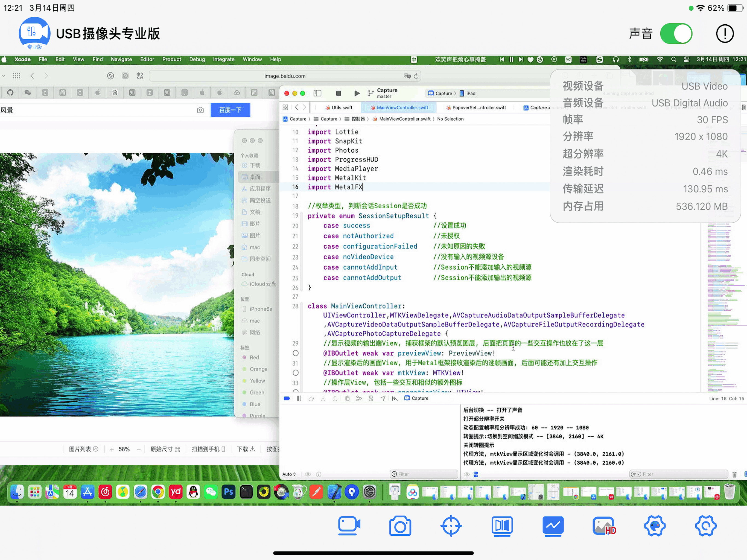
Task: Open the color palette settings gear
Action: pyautogui.click(x=655, y=526)
